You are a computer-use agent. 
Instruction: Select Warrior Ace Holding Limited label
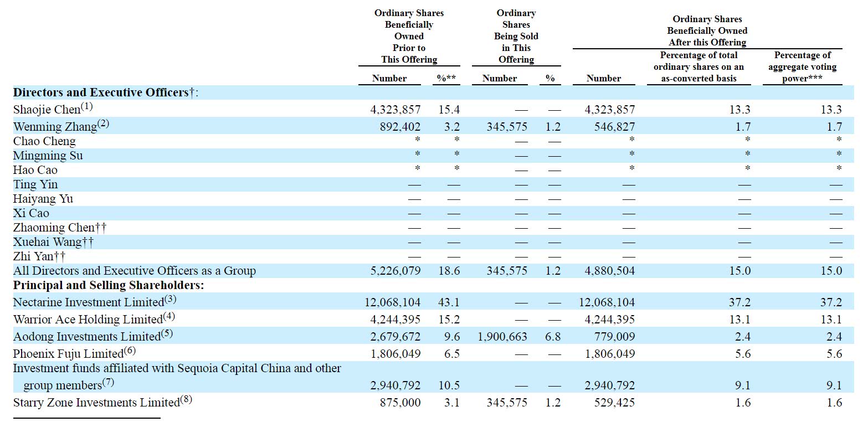(x=88, y=320)
